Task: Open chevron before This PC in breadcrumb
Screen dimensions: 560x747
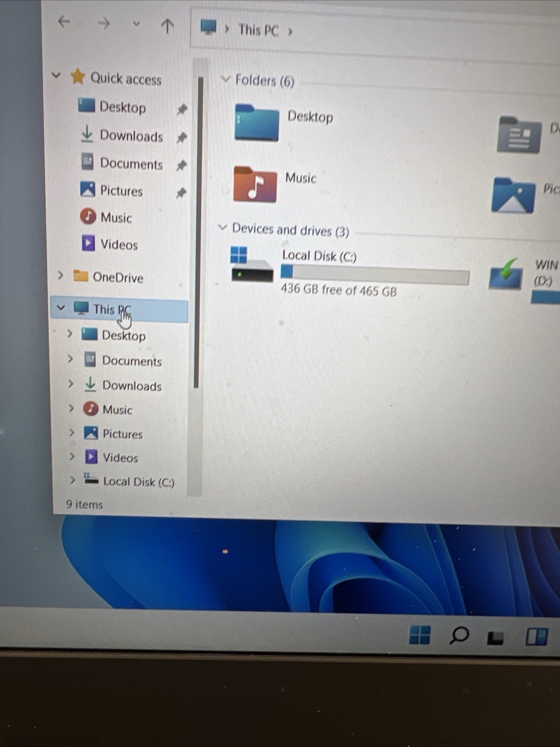Action: click(x=227, y=29)
